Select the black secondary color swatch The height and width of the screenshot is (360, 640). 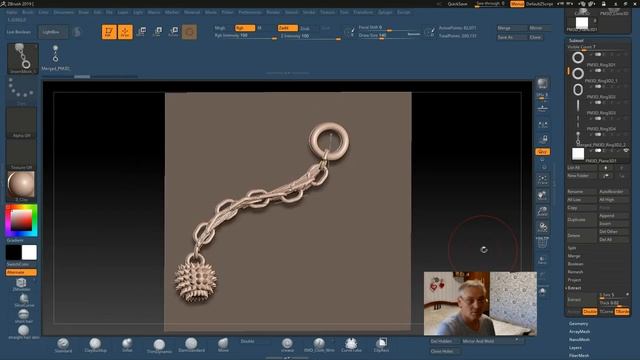[13, 252]
